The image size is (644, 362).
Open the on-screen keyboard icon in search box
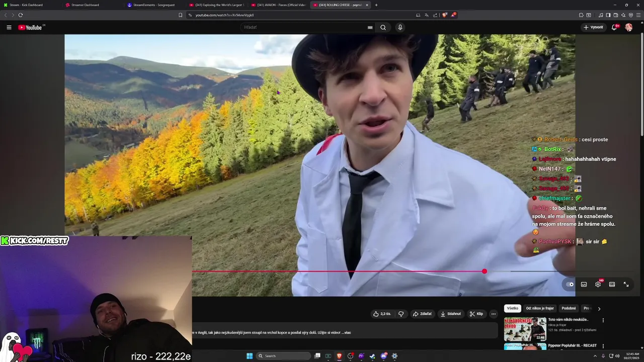370,28
